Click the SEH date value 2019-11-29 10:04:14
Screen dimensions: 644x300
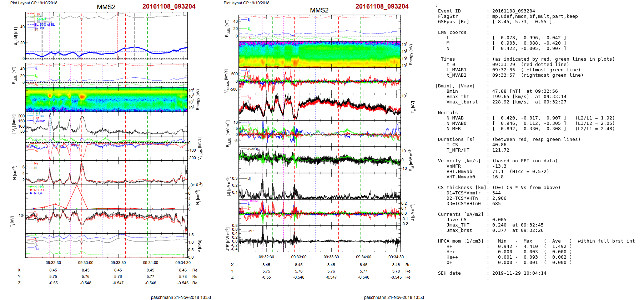[x=519, y=273]
